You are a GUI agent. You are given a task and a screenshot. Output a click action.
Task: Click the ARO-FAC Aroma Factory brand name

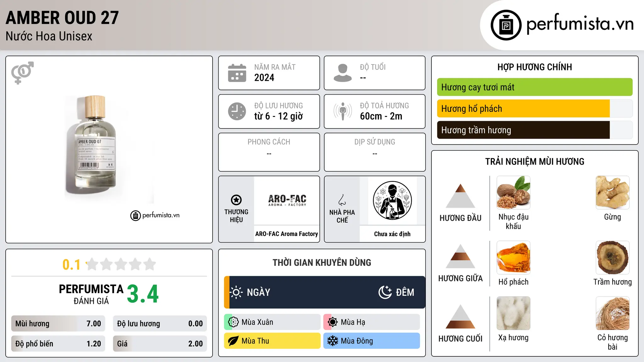286,234
